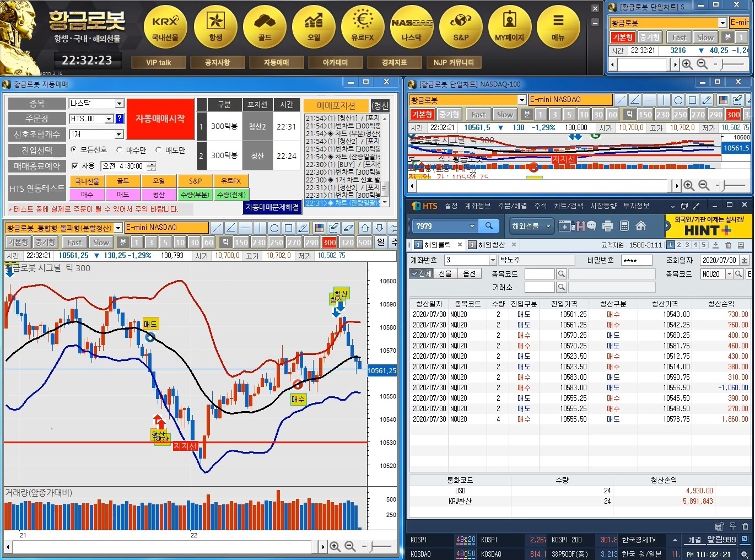
Task: Open the HTS 계좌정보 menu
Action: (477, 206)
